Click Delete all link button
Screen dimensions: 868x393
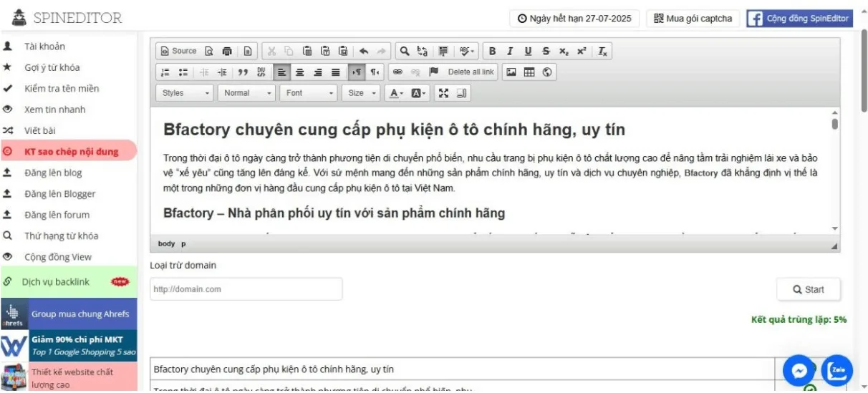point(471,72)
